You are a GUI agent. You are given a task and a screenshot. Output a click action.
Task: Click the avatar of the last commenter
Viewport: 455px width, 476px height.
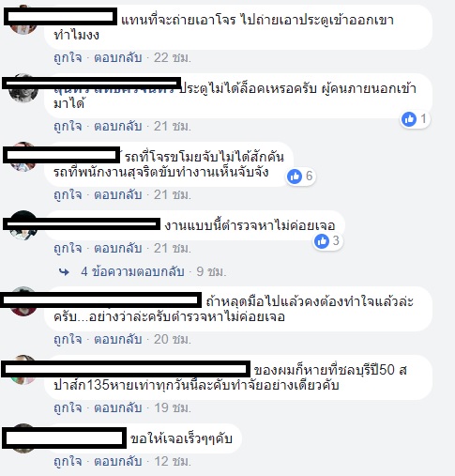23,438
